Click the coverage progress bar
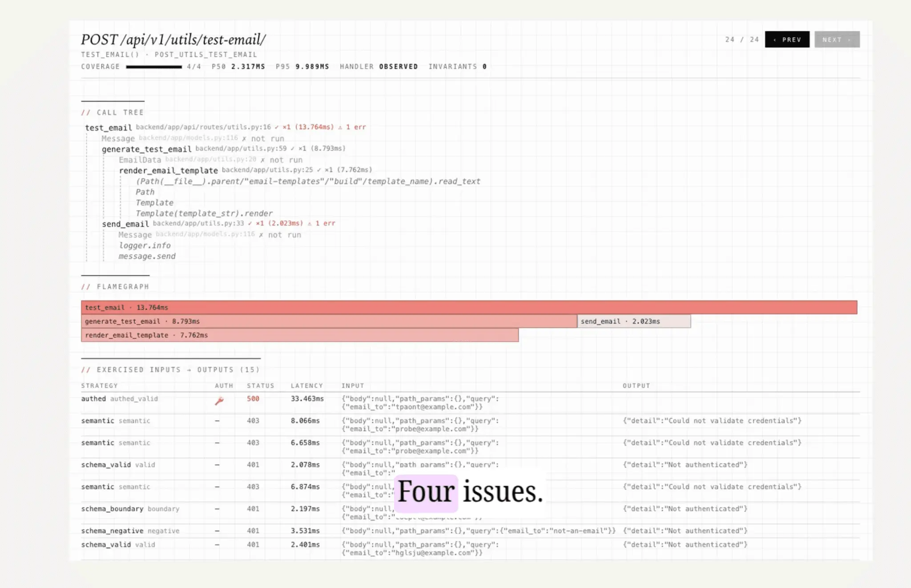This screenshot has height=588, width=911. (x=154, y=67)
